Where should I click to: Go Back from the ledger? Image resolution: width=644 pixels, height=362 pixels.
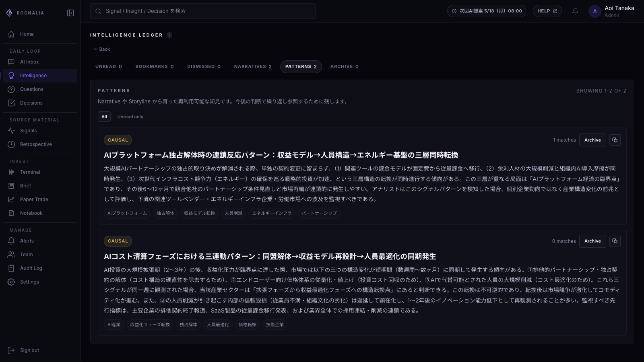point(102,49)
